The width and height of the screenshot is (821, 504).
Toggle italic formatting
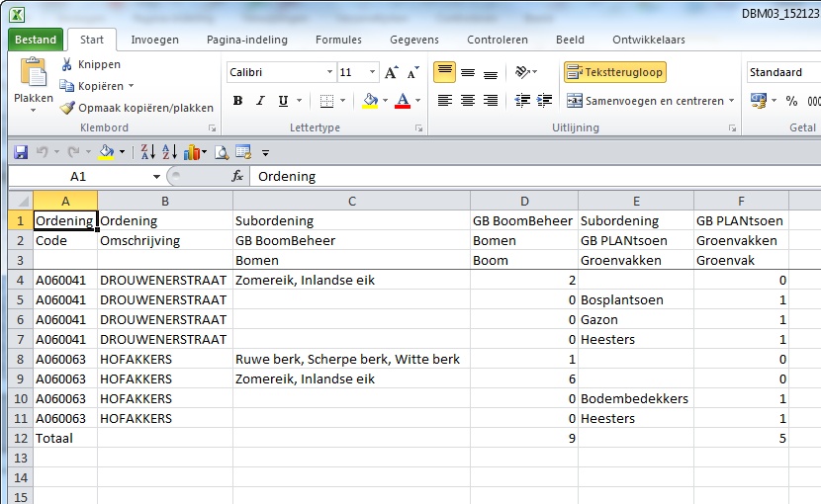click(260, 101)
